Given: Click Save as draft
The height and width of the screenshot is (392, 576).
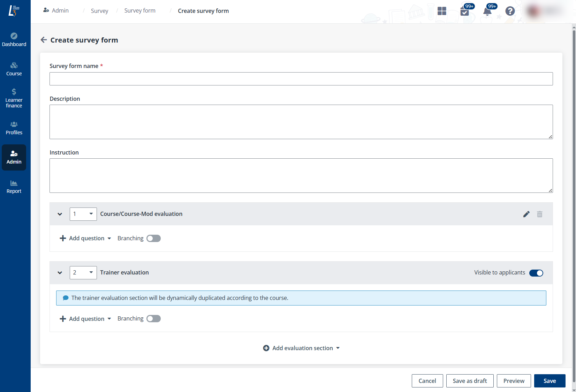Looking at the screenshot, I should pos(470,381).
